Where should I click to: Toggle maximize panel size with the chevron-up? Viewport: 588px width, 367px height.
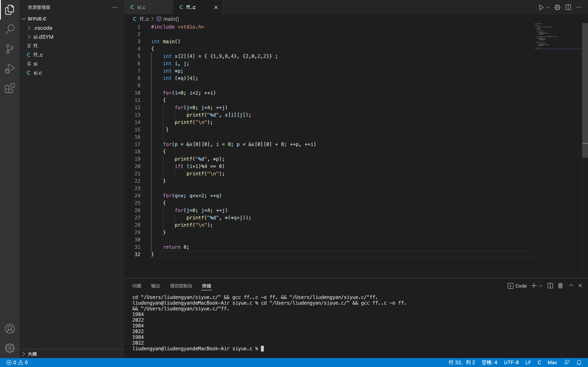tap(571, 286)
